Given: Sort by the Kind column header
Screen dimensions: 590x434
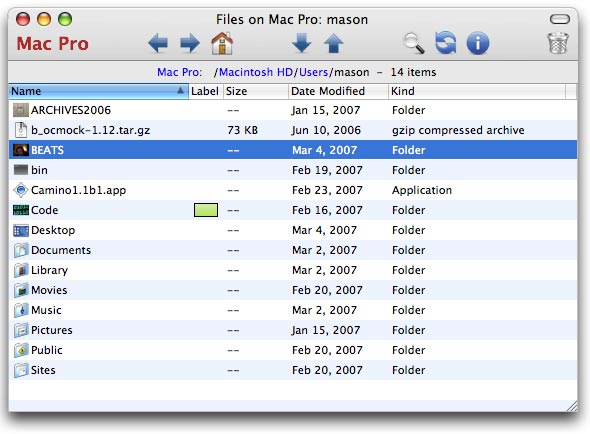Looking at the screenshot, I should click(476, 91).
